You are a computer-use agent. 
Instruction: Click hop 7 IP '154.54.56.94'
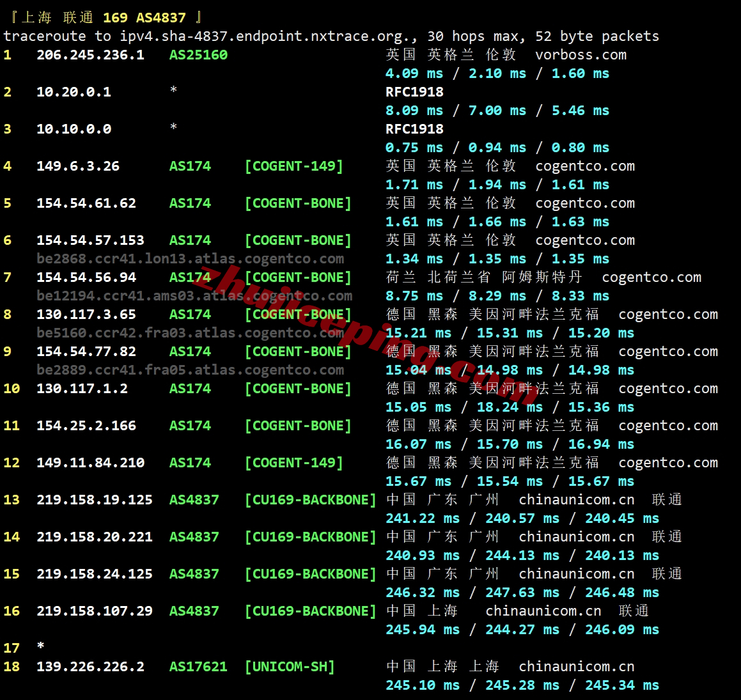(86, 277)
